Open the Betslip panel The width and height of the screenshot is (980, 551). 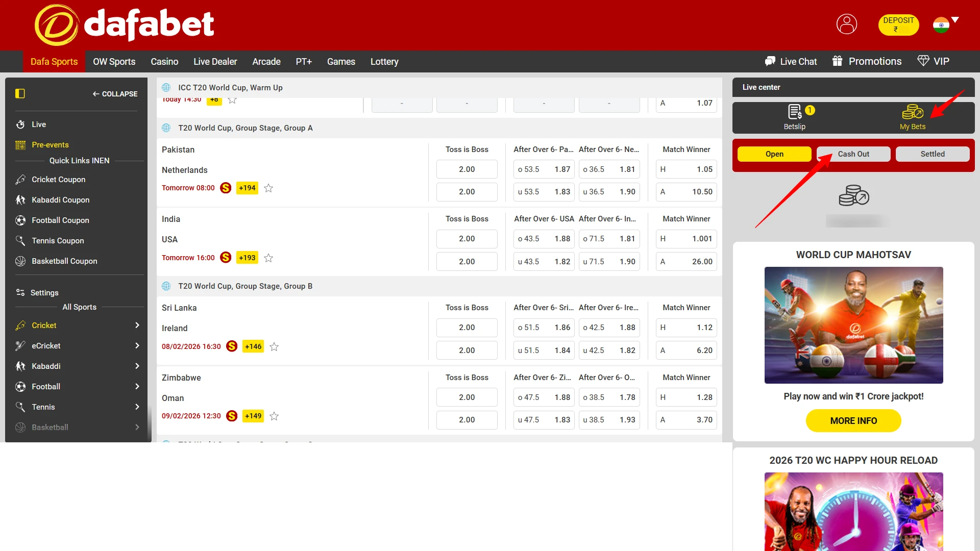(794, 117)
